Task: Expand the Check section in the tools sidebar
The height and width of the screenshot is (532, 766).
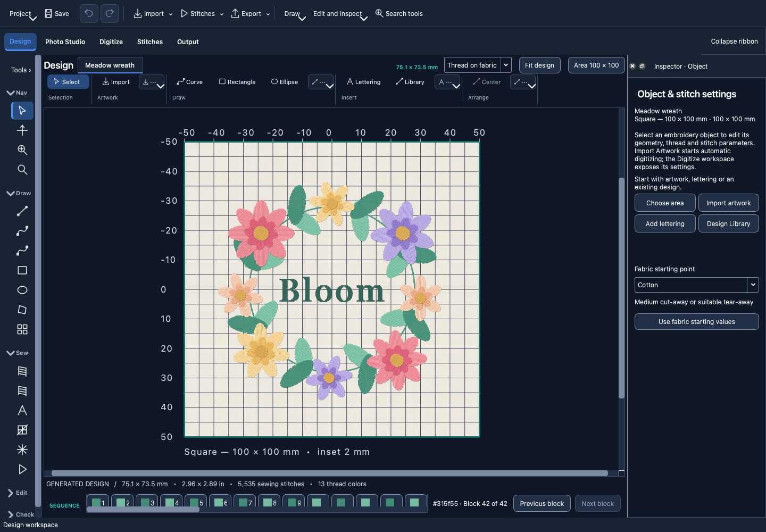Action: point(21,514)
